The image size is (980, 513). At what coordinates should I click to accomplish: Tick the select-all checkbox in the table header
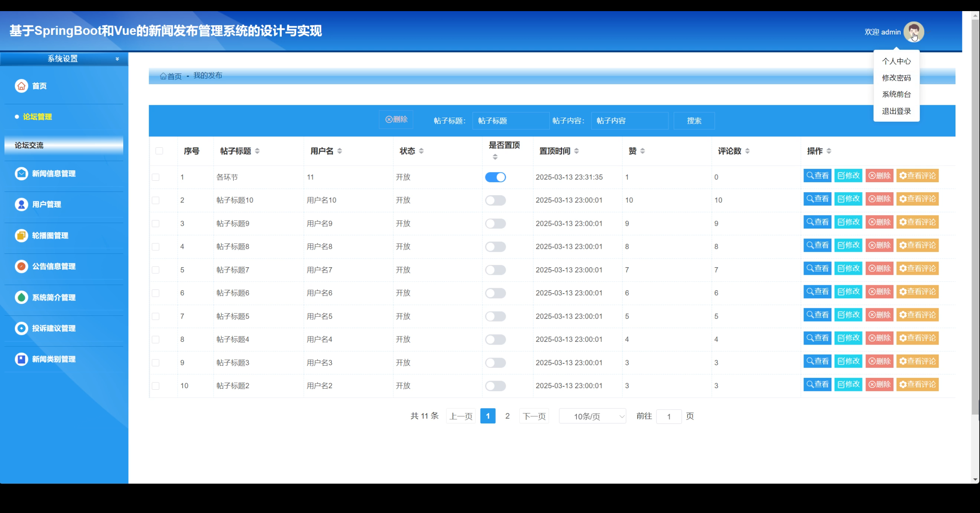point(159,151)
